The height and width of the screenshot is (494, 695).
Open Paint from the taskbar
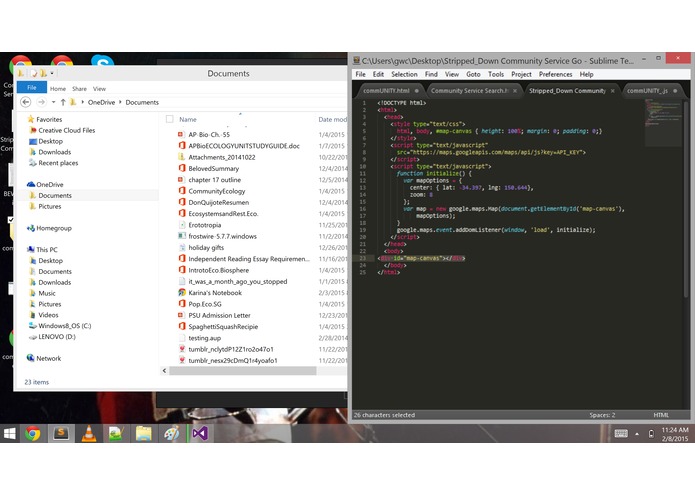[x=172, y=433]
